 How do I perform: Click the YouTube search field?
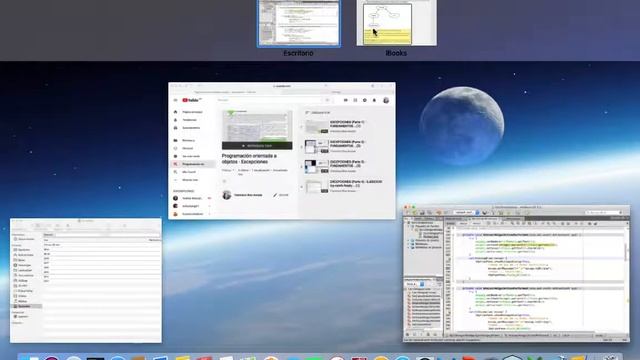(x=269, y=100)
